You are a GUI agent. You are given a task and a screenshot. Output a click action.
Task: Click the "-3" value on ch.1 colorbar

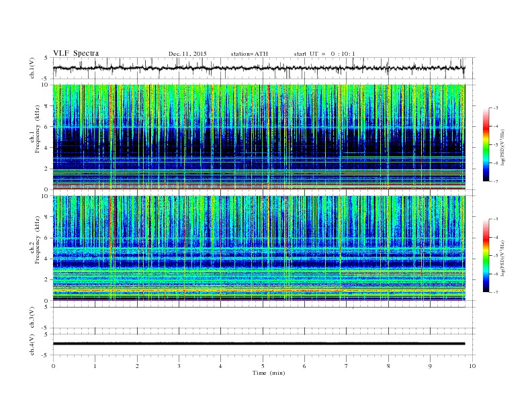(x=494, y=108)
